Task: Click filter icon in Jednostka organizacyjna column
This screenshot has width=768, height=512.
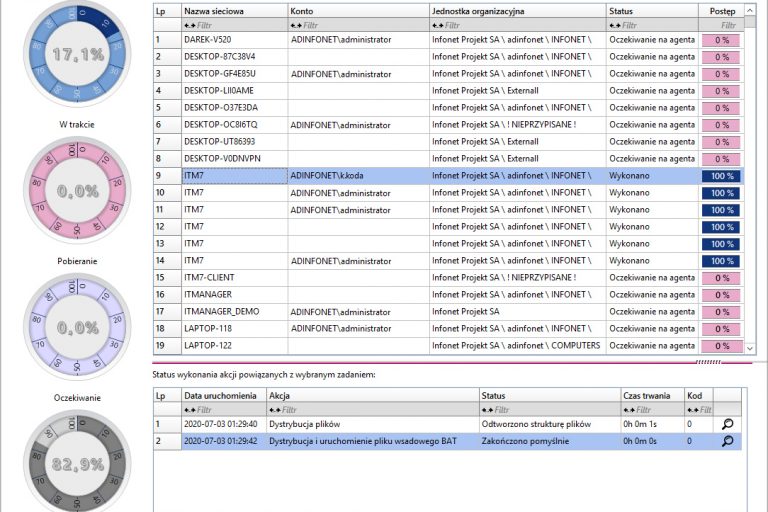Action: point(437,24)
